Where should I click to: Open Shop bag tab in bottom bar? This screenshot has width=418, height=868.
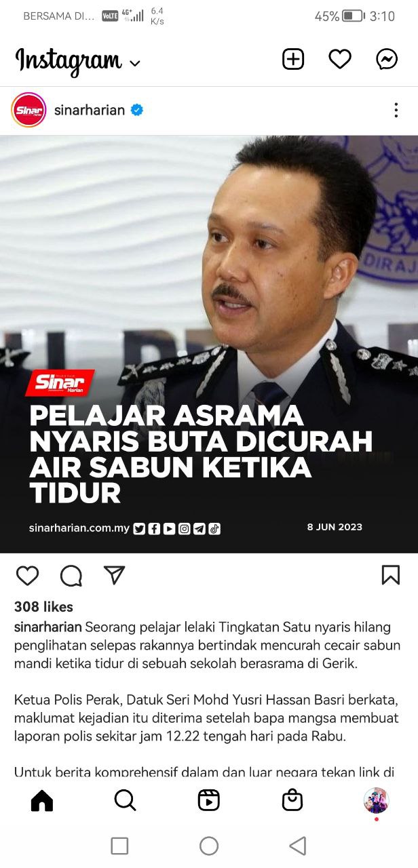coord(292,801)
